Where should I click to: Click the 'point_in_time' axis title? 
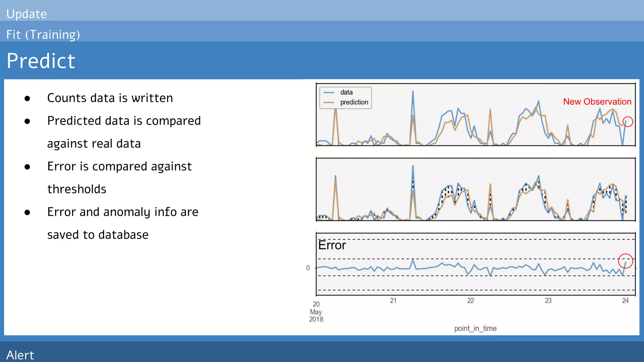[475, 328]
